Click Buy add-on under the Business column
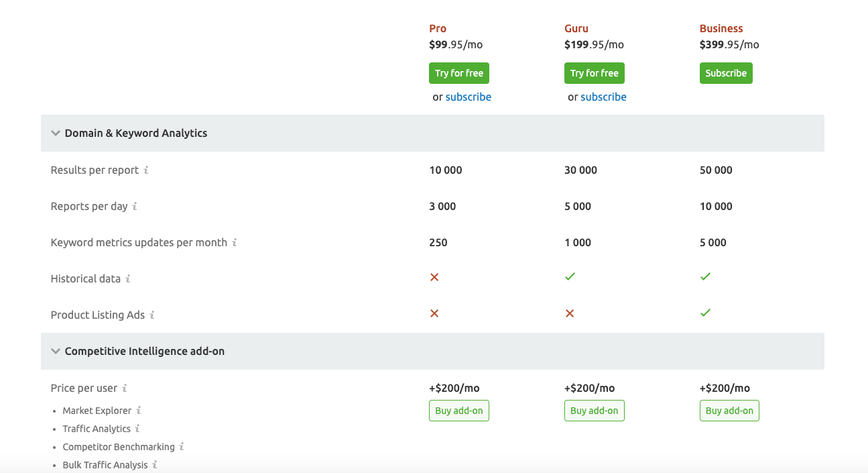The image size is (868, 473). [x=729, y=410]
